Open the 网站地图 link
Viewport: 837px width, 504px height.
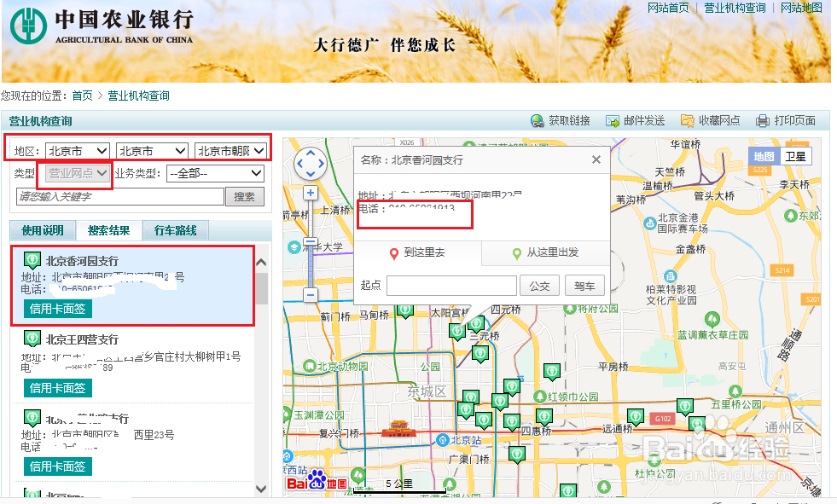click(801, 8)
